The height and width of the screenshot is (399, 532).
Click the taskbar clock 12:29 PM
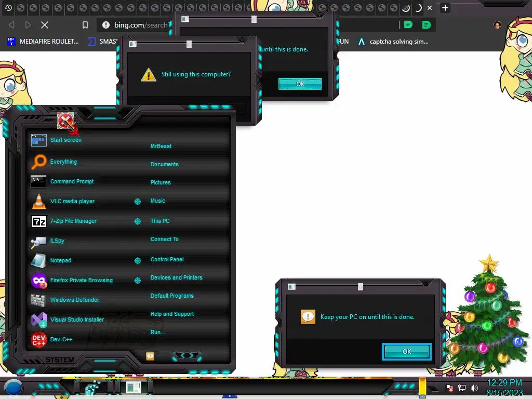click(504, 383)
